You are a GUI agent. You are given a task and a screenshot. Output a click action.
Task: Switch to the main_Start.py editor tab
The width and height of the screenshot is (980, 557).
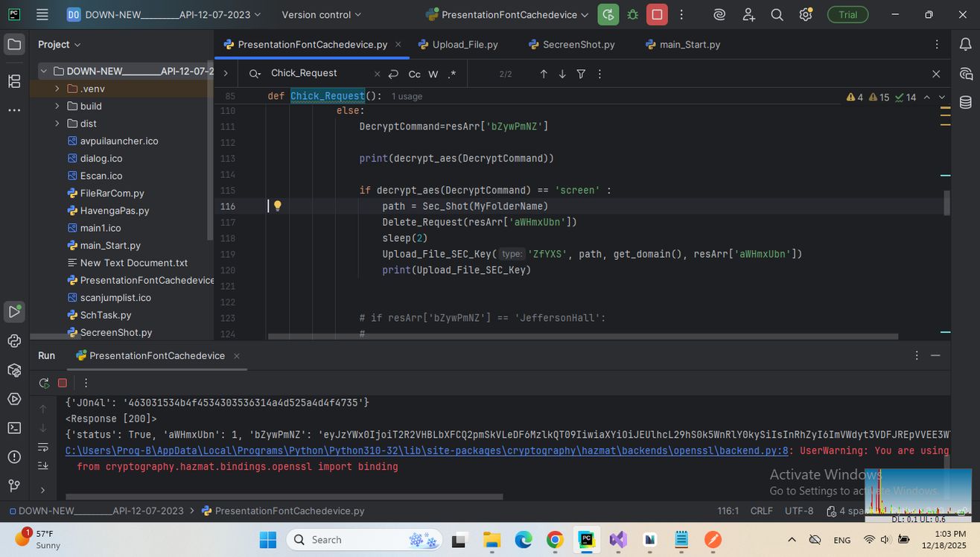point(690,45)
